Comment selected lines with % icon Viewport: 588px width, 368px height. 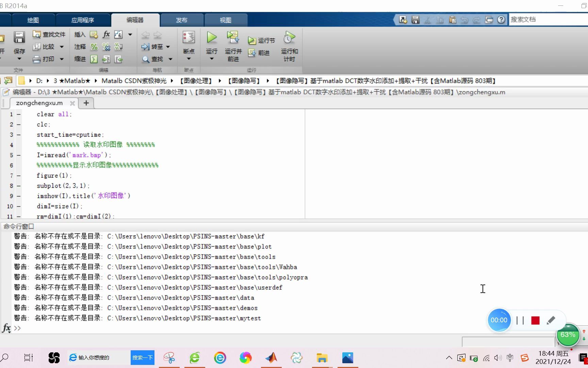tap(94, 47)
